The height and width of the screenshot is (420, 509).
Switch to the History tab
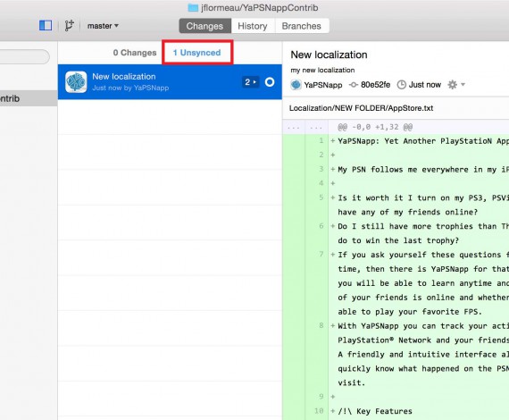pos(253,26)
